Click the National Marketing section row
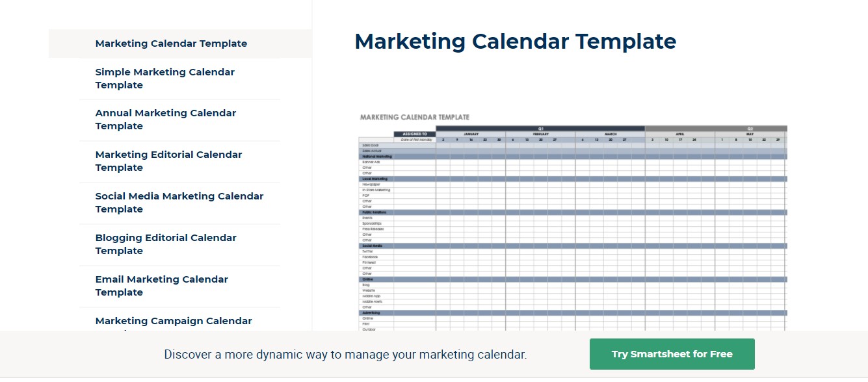Viewport: 868px width, 382px height. 377,157
